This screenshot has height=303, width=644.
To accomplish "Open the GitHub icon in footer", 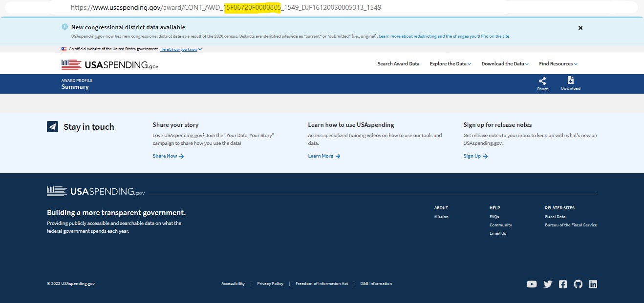I will [578, 284].
